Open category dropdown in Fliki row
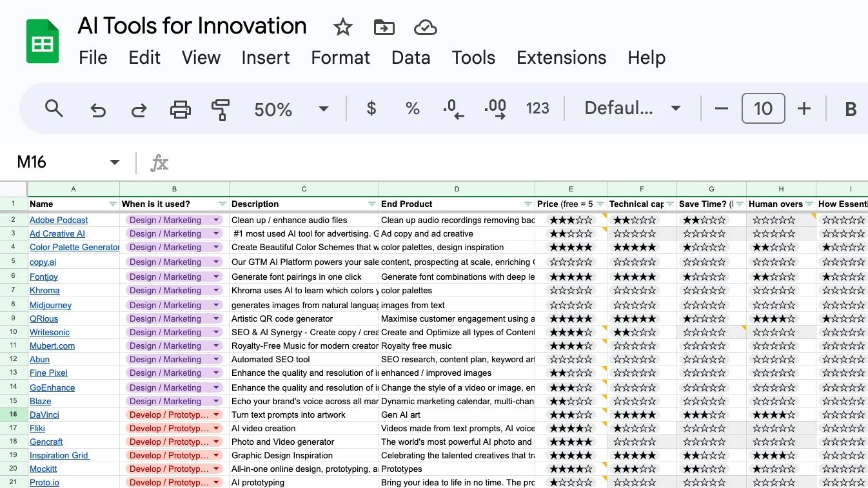The width and height of the screenshot is (868, 488). tap(216, 428)
